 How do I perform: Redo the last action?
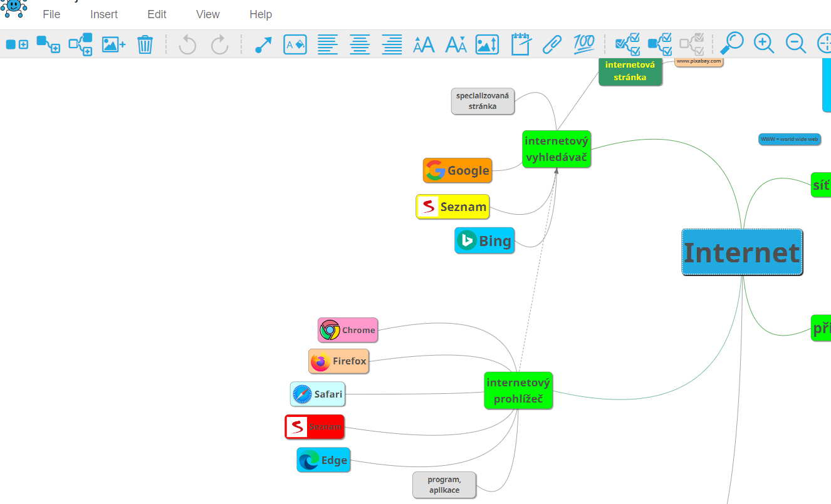pos(219,44)
